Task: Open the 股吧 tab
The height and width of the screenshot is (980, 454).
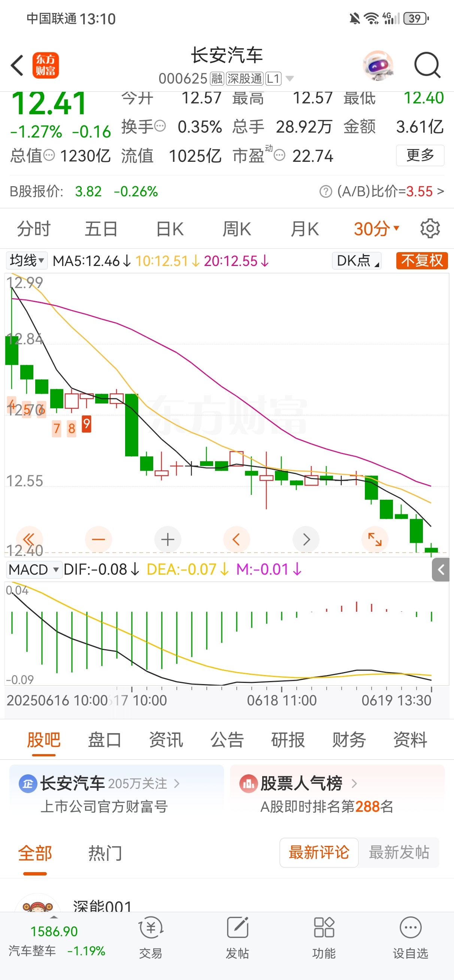Action: click(44, 740)
